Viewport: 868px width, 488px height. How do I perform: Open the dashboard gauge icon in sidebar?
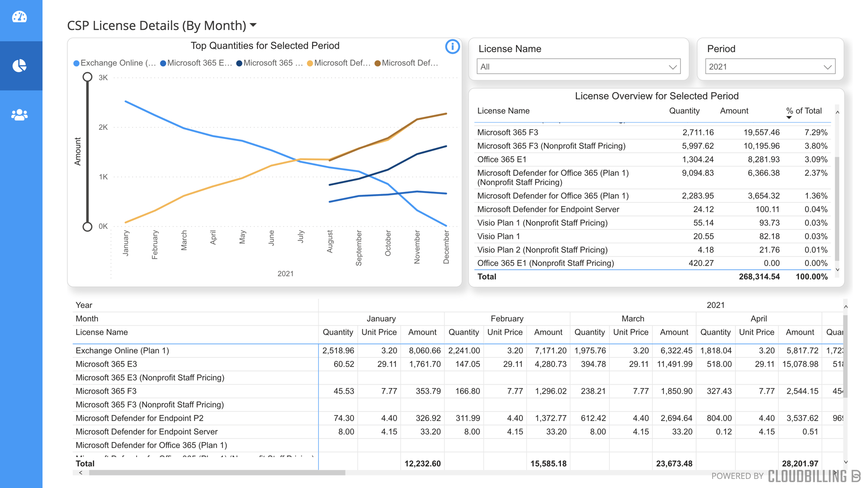coord(20,17)
